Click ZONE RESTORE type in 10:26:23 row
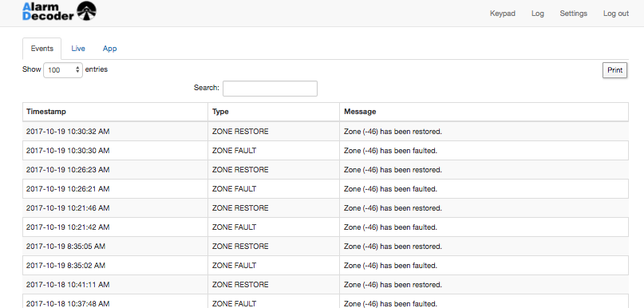Screen dimensions: 644x308 [x=240, y=170]
